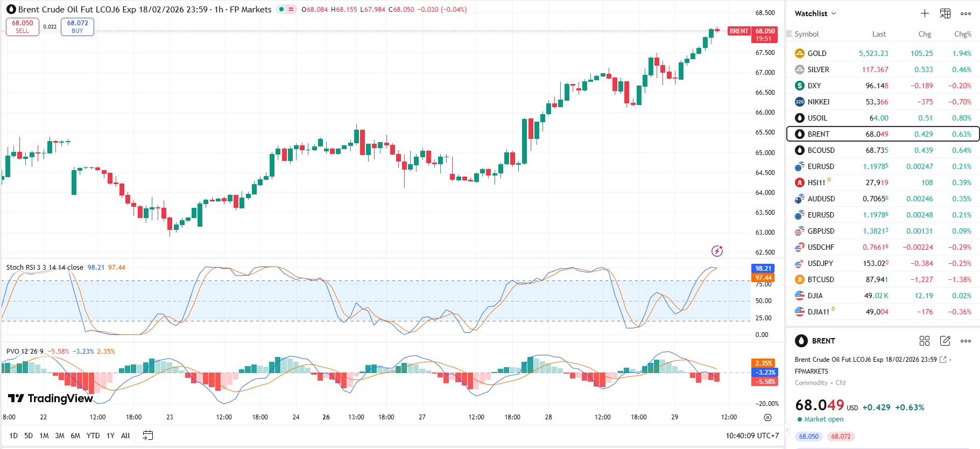
Task: Click the grid layout icon beside BRENT details
Action: click(925, 341)
